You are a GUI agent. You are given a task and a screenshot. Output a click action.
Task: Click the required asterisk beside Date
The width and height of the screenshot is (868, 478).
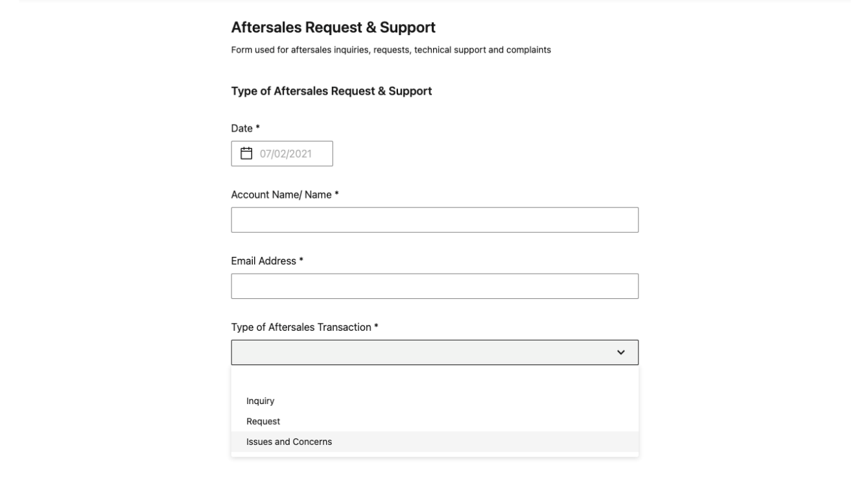coord(257,128)
